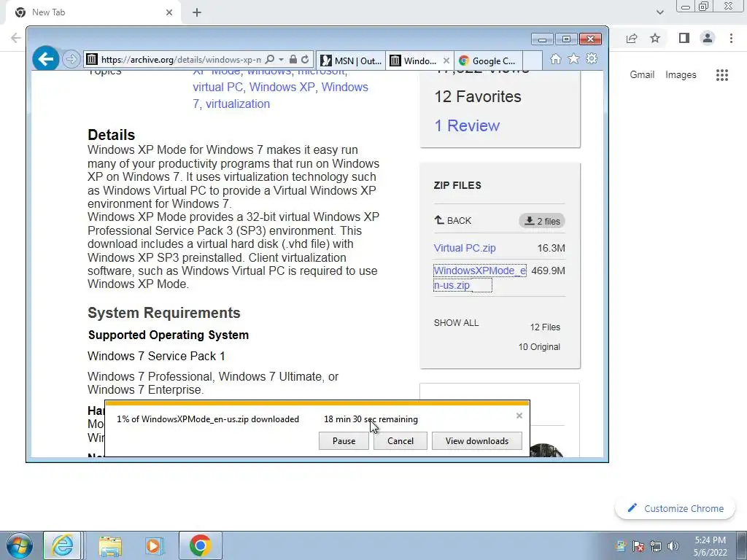747x560 pixels.
Task: Click the IE forward arrow button
Action: [71, 59]
